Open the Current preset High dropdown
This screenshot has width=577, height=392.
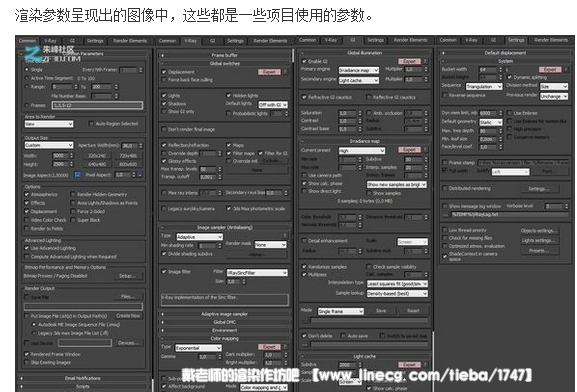[362, 151]
